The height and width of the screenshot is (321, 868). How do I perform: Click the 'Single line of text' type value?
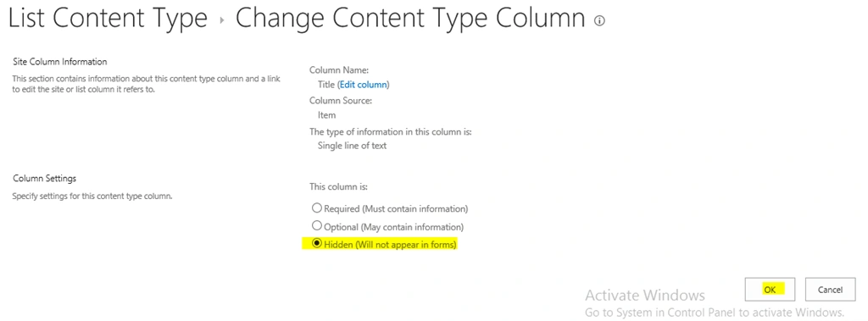352,146
